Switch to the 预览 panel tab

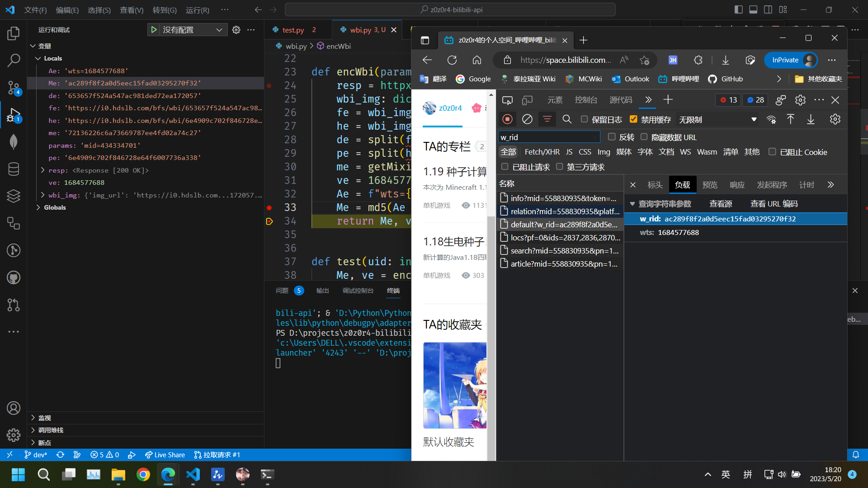point(709,184)
